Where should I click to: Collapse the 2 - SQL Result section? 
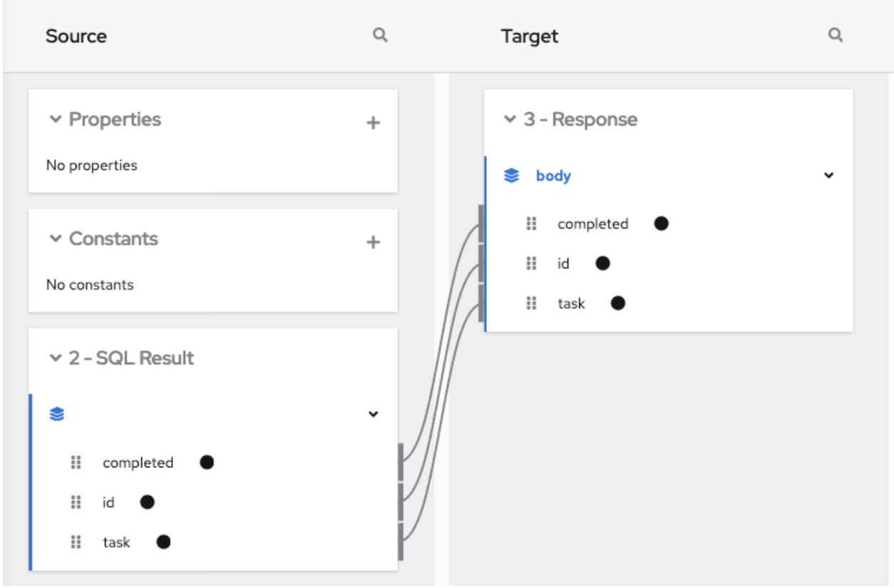[56, 358]
